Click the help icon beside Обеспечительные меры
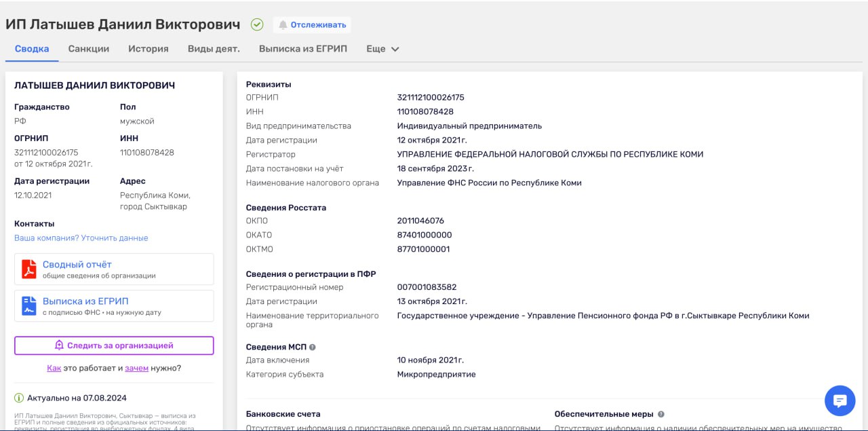Image resolution: width=868 pixels, height=431 pixels. click(660, 414)
